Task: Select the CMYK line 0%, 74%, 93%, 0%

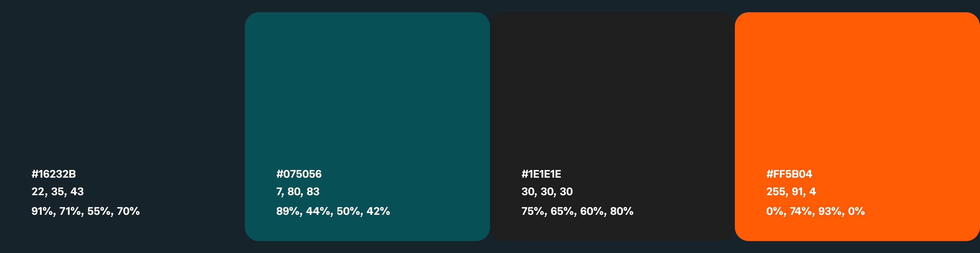Action: pos(815,211)
